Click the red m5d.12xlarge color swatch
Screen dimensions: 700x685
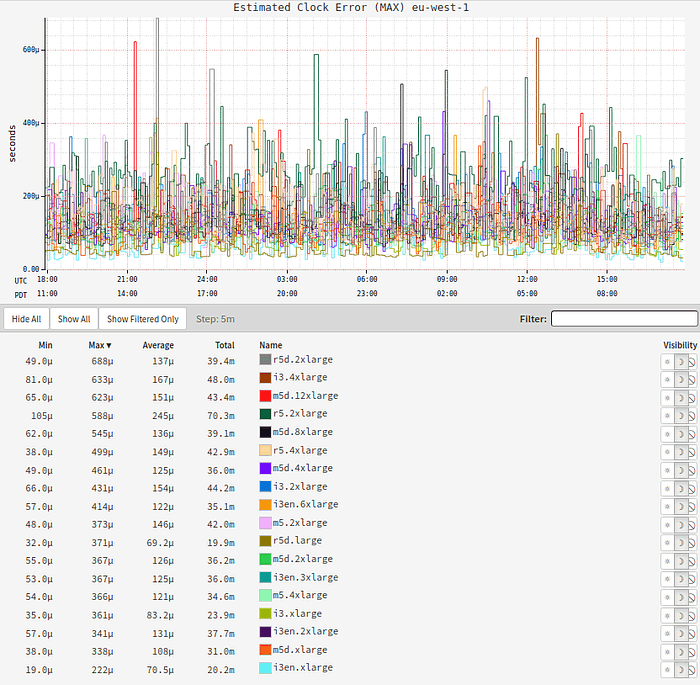pos(265,396)
